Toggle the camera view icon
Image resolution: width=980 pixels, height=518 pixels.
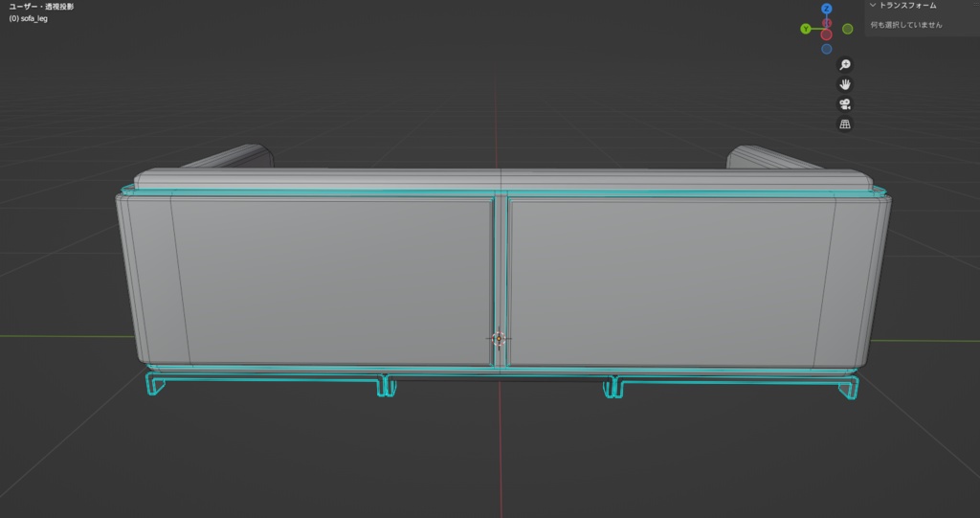pos(845,103)
